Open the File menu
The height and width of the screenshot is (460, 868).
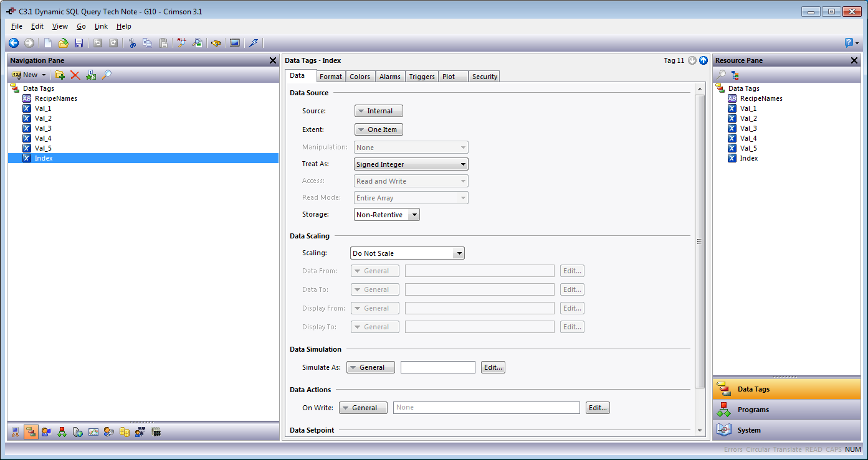point(17,26)
